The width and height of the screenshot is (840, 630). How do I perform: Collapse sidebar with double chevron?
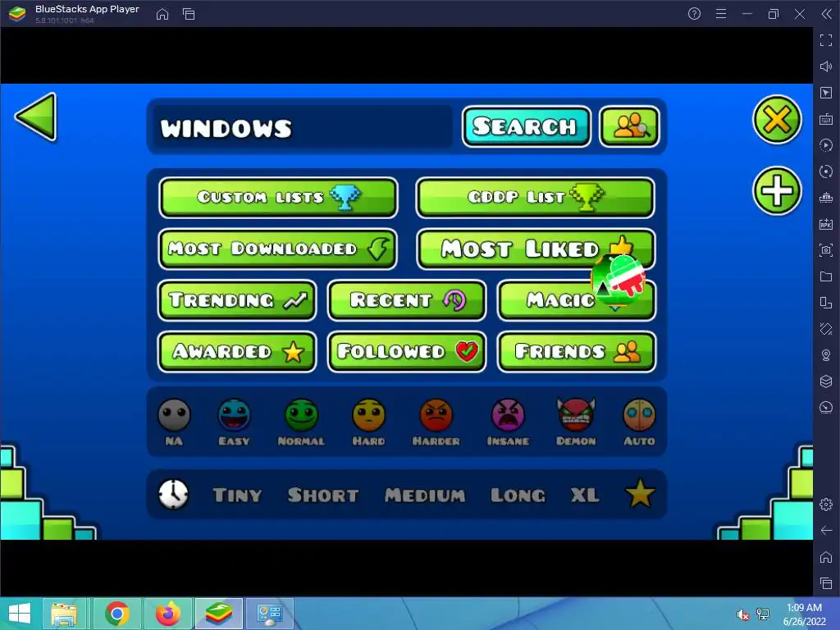827,14
